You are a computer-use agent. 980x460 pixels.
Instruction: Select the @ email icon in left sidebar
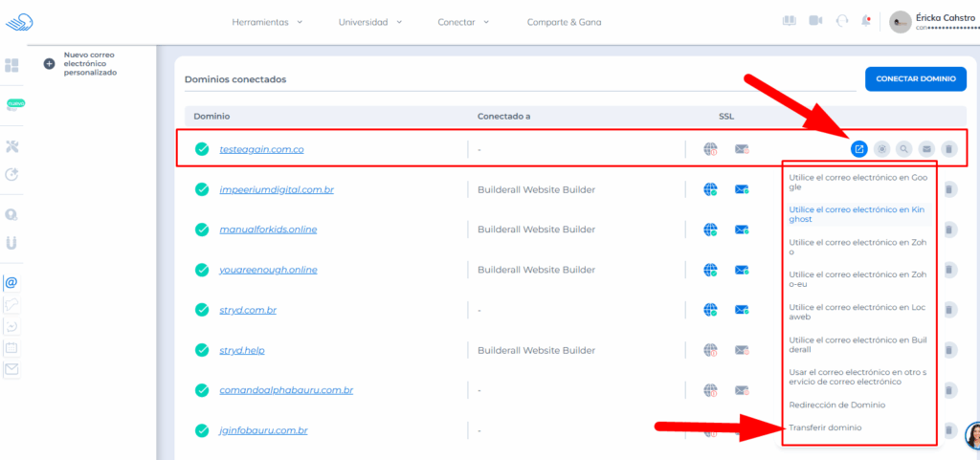[x=11, y=283]
